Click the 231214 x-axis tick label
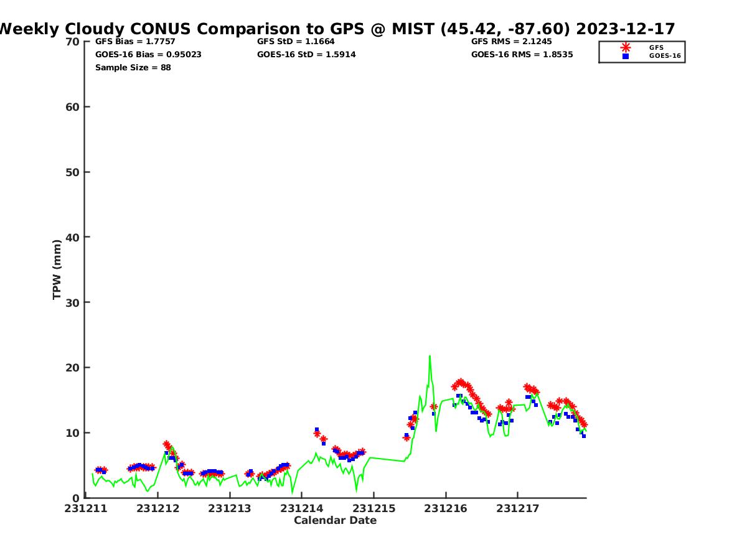 [x=302, y=508]
